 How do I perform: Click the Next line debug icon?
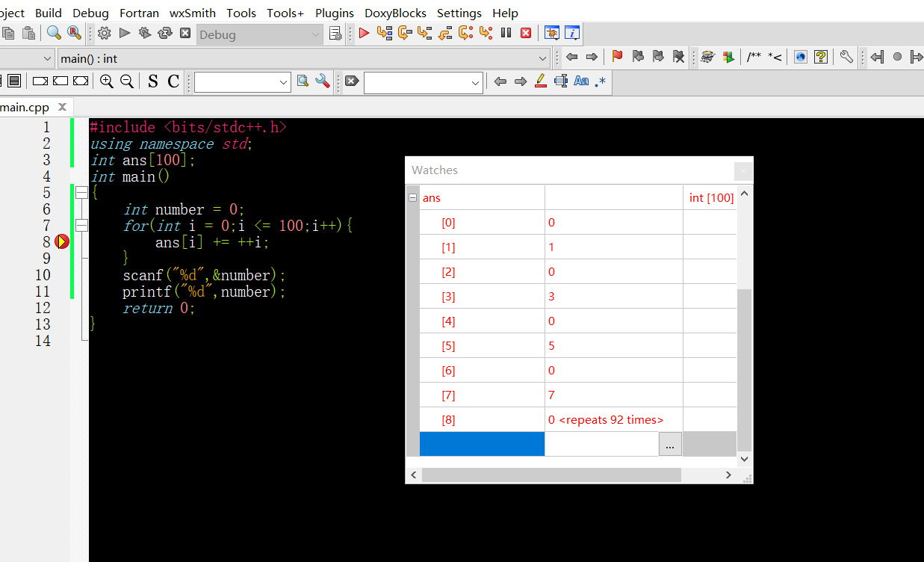[405, 33]
